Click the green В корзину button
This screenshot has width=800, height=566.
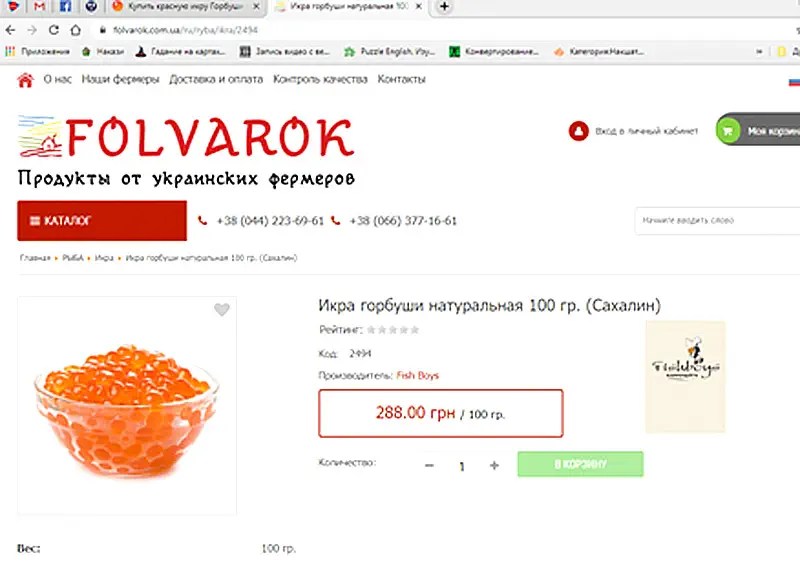580,464
